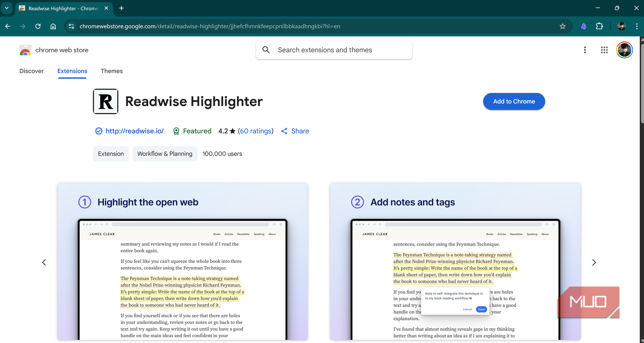
Task: Switch to the Themes tab
Action: click(x=112, y=71)
